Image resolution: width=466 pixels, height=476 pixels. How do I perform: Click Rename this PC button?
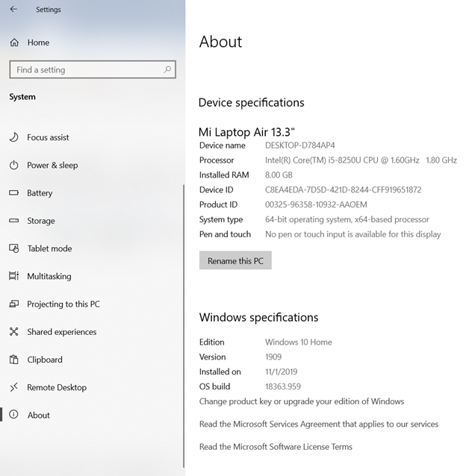[x=235, y=260]
